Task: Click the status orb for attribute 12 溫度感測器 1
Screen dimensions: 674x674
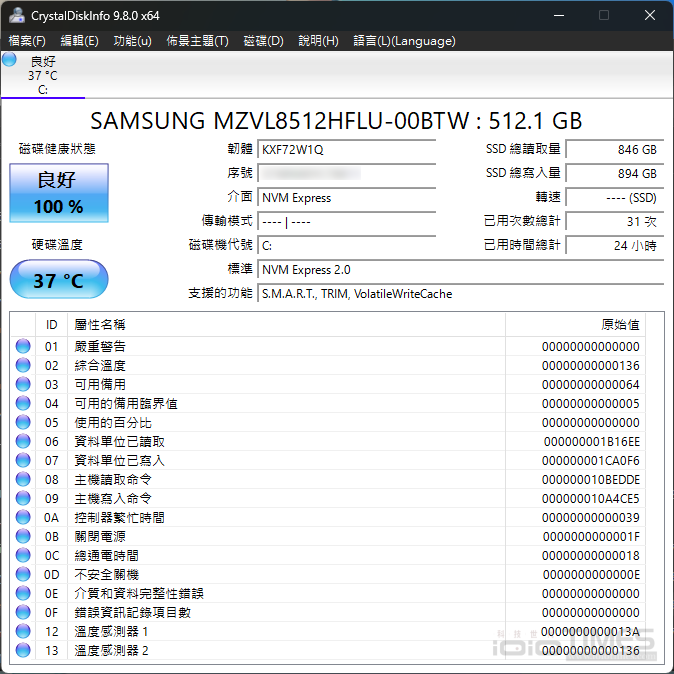Action: (x=23, y=631)
